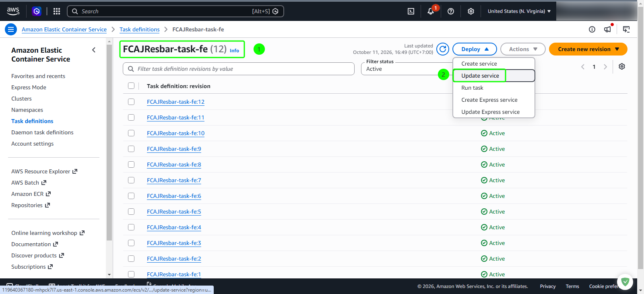Open the Info link beside the title
The height and width of the screenshot is (294, 644).
coord(234,51)
